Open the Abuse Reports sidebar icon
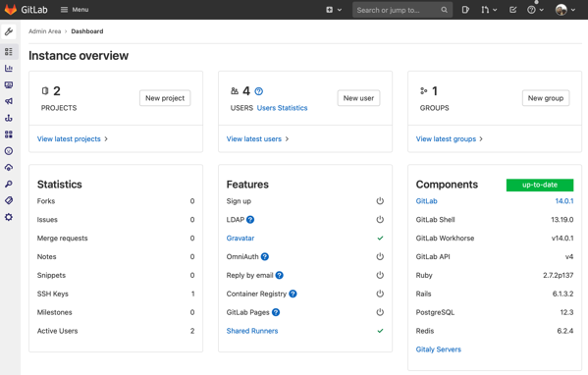 [9, 151]
